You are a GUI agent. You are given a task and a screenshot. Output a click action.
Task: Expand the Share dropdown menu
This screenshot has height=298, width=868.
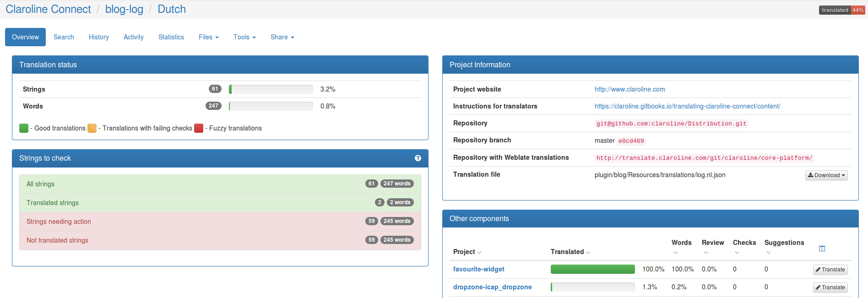pyautogui.click(x=282, y=37)
